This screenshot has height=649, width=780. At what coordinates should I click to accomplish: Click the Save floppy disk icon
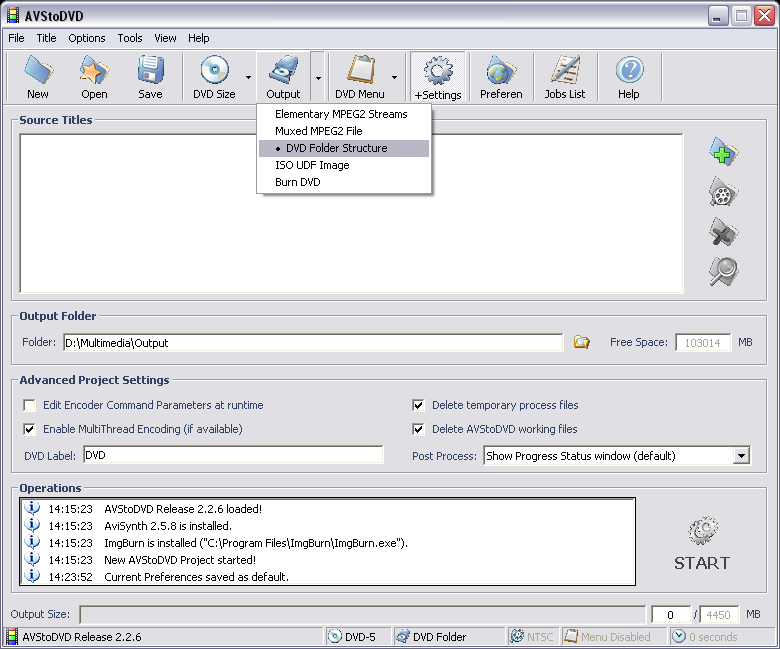[x=150, y=70]
